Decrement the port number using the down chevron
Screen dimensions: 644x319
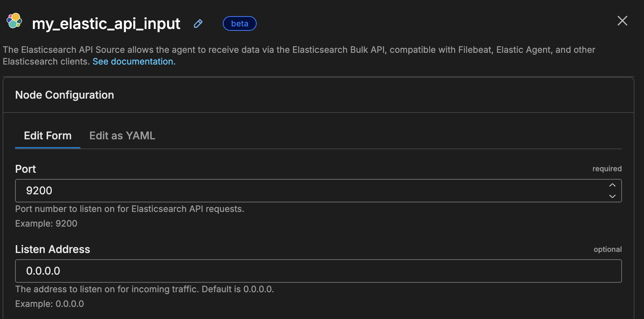pos(612,196)
